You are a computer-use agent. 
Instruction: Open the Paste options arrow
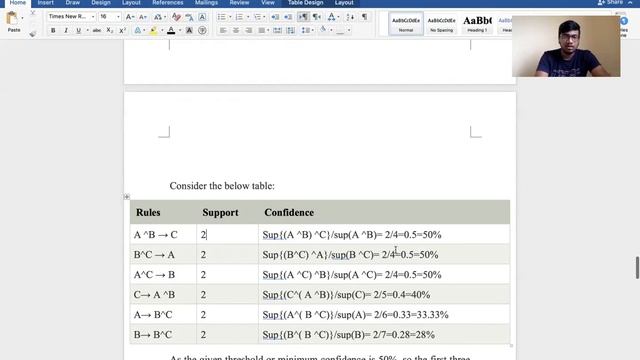click(22, 18)
